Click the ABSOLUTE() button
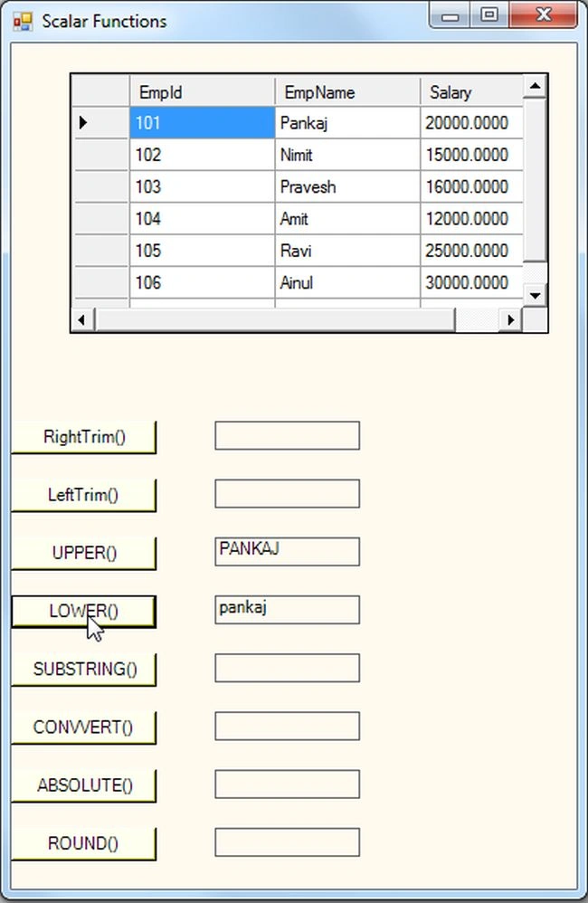588x903 pixels. (x=83, y=786)
